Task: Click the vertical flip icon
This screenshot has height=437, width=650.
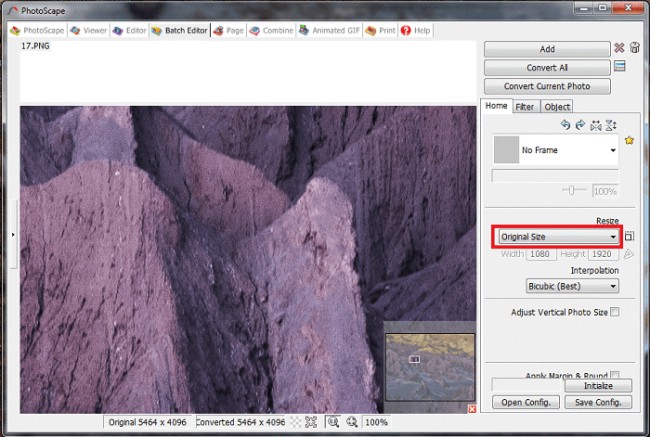Action: coord(610,125)
